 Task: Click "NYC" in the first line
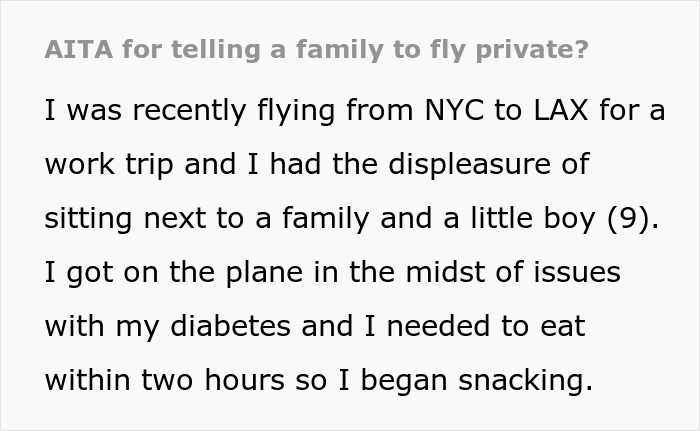[x=454, y=110]
